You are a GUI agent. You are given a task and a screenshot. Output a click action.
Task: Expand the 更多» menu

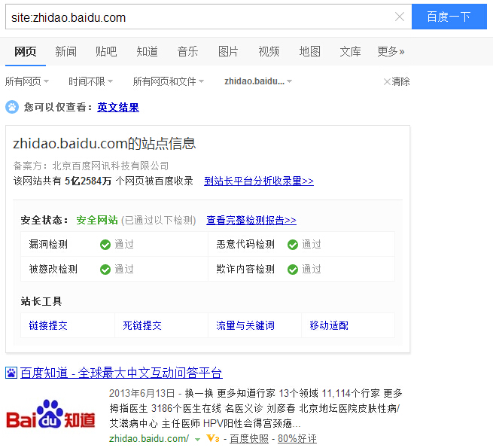[391, 51]
